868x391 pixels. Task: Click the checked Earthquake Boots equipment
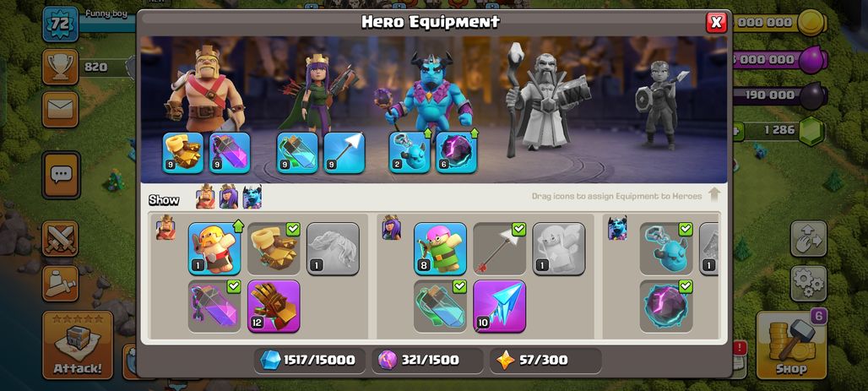[x=274, y=248]
